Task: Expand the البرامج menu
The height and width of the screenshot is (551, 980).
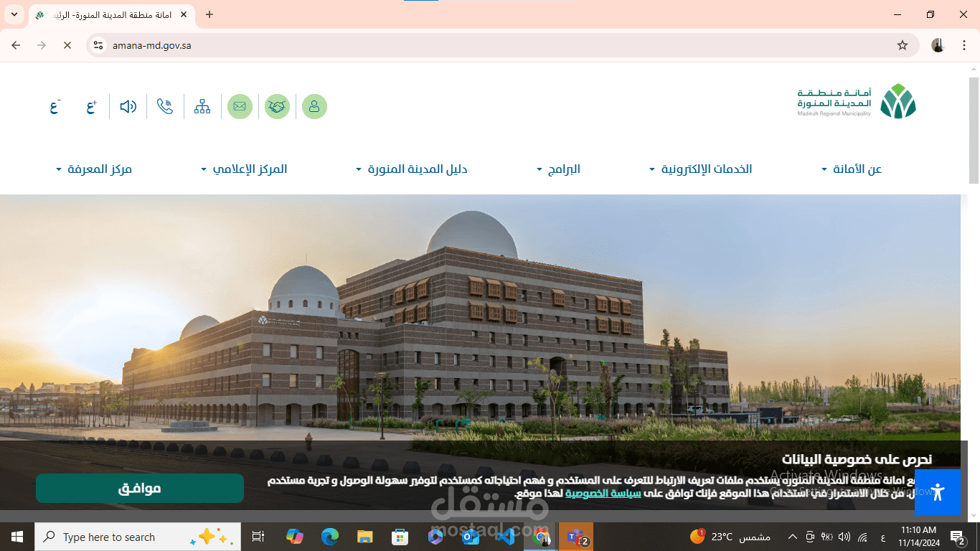Action: [x=559, y=169]
